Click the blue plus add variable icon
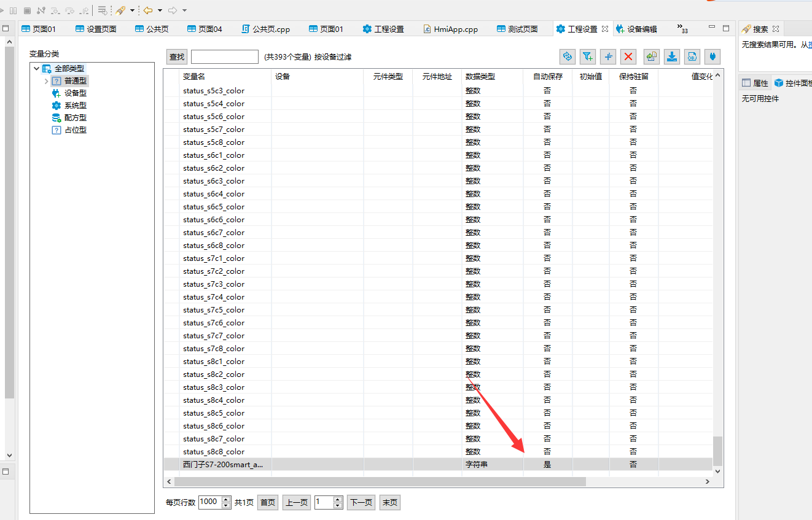The image size is (812, 520). pyautogui.click(x=608, y=56)
